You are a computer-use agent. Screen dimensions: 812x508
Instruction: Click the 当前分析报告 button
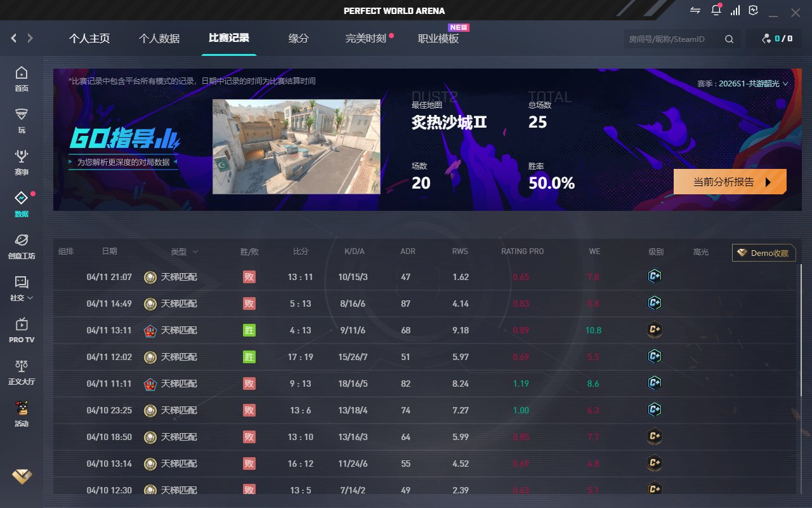(730, 182)
